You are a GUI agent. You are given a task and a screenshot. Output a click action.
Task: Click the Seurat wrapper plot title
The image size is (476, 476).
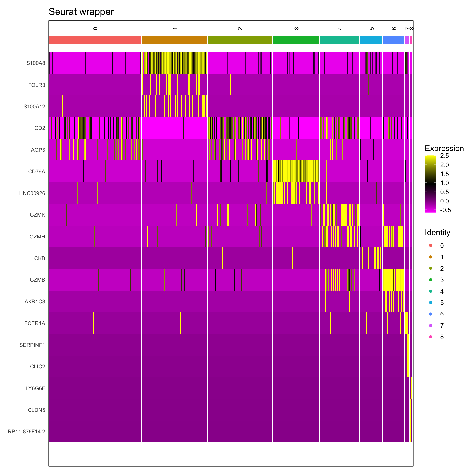click(x=81, y=12)
